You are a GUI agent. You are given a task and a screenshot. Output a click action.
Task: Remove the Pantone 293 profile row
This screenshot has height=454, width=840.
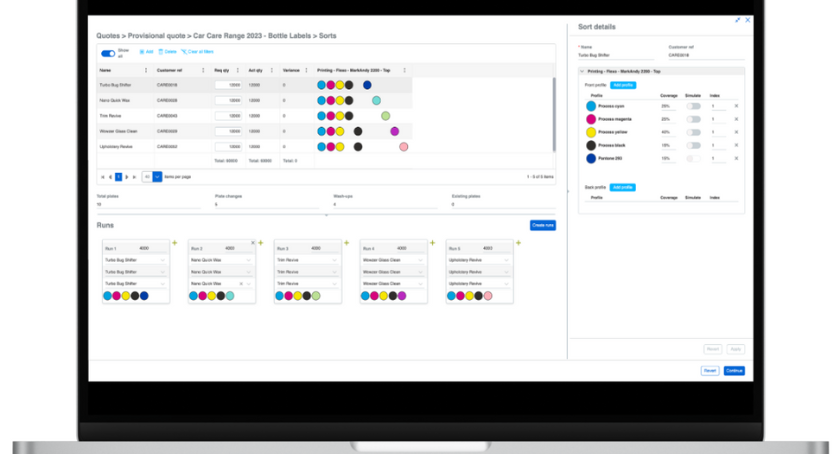pos(736,159)
